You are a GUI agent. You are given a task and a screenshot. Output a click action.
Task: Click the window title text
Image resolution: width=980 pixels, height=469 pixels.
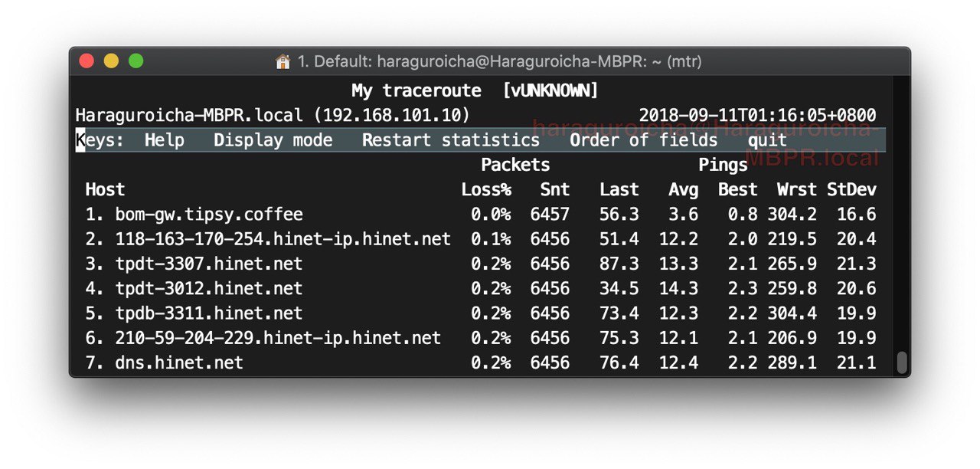tap(499, 61)
